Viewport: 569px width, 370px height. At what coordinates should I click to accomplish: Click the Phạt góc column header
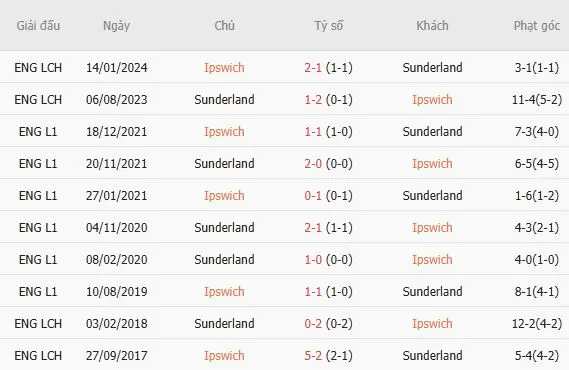(537, 26)
